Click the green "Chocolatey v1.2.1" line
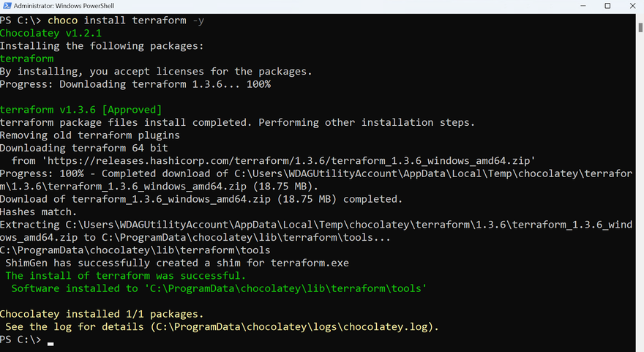Image resolution: width=644 pixels, height=352 pixels. [x=49, y=33]
